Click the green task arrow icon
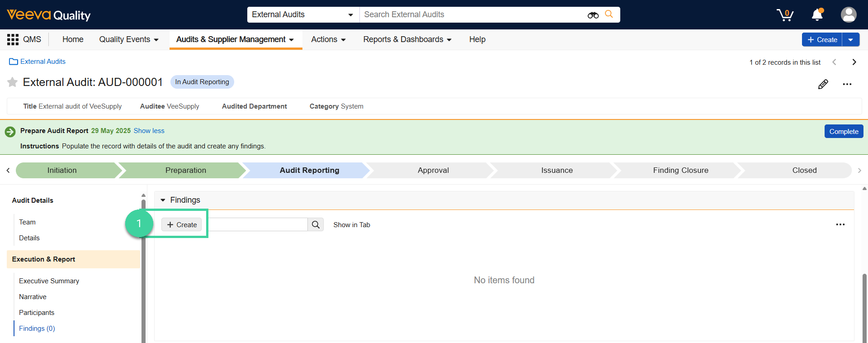Screen dimensions: 868x343 pyautogui.click(x=10, y=132)
